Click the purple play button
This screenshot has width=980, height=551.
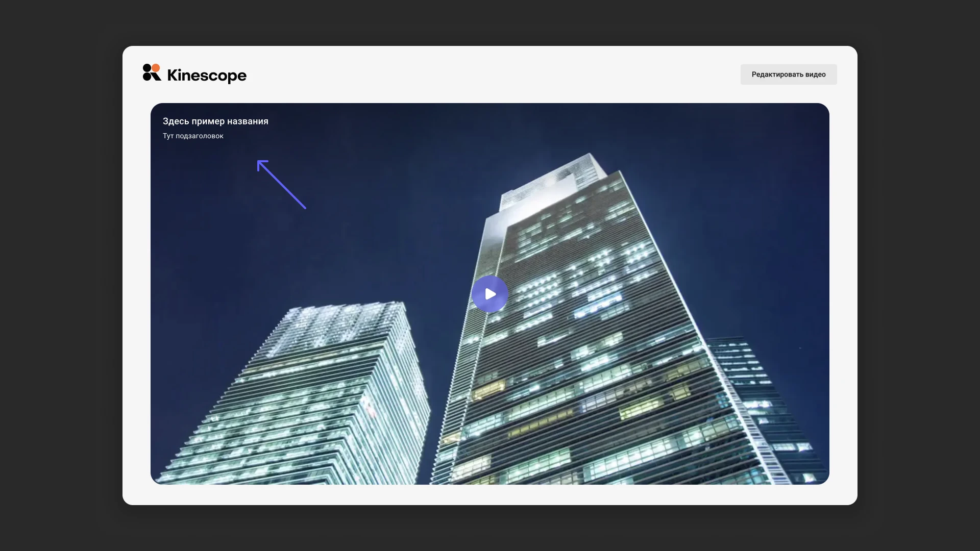[x=489, y=294]
